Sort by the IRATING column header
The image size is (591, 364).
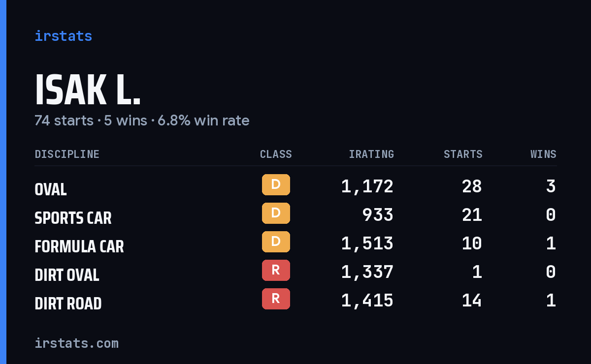click(371, 154)
